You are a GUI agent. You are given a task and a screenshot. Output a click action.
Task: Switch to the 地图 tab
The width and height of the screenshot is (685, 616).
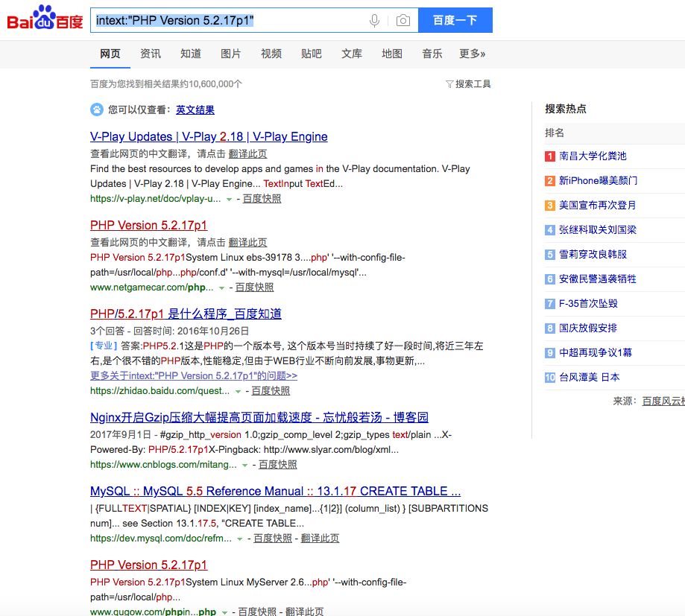click(x=392, y=54)
